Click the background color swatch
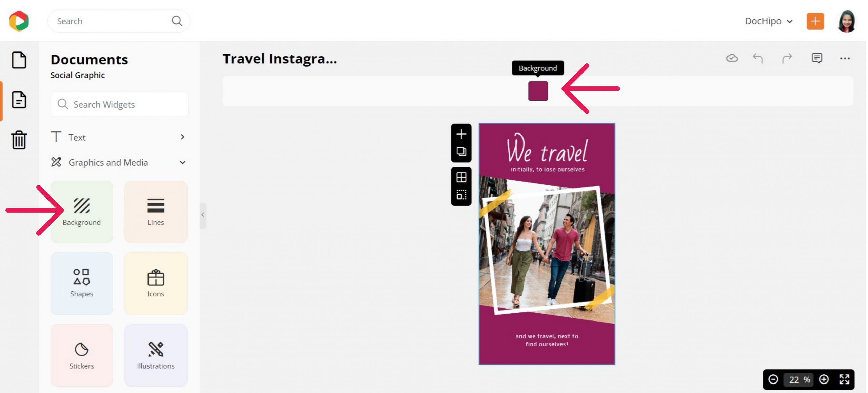Viewport: 868px width, 393px height. [537, 91]
